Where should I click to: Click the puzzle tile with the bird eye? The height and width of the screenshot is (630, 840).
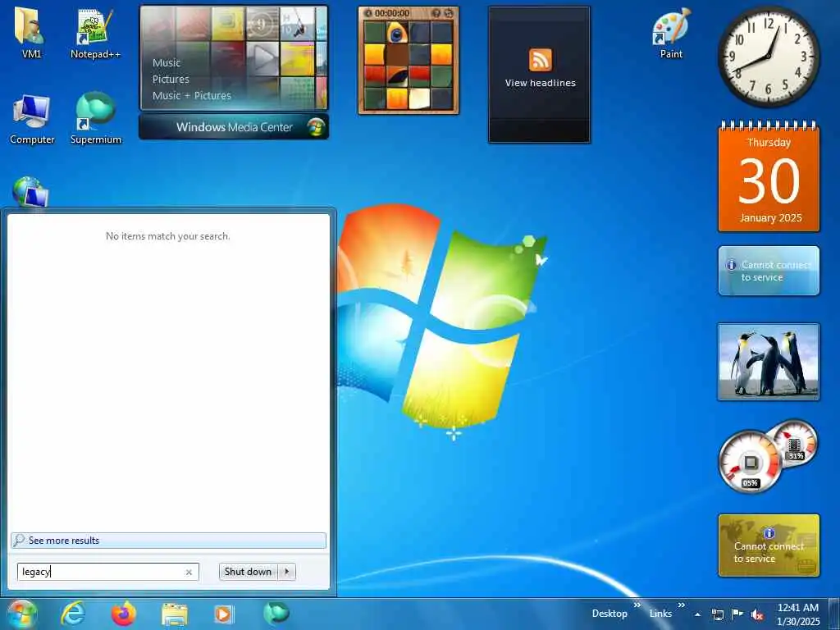point(397,33)
